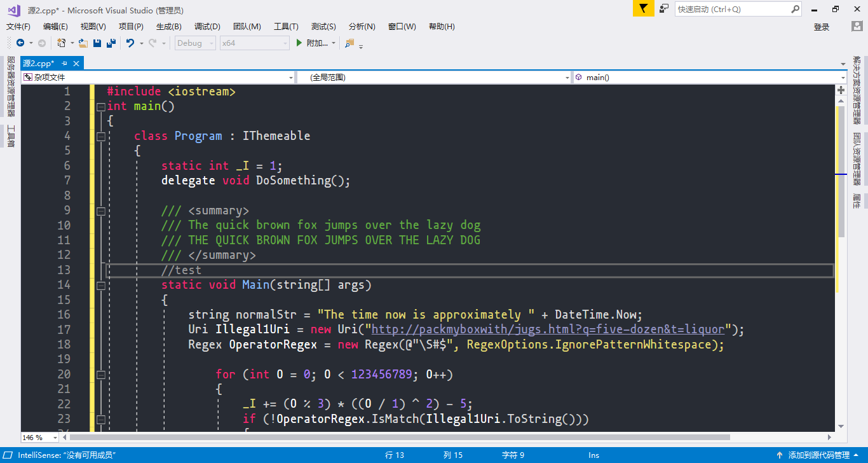Open the 团队资源管理器 side panel tab
Image resolution: width=868 pixels, height=463 pixels.
click(x=857, y=159)
